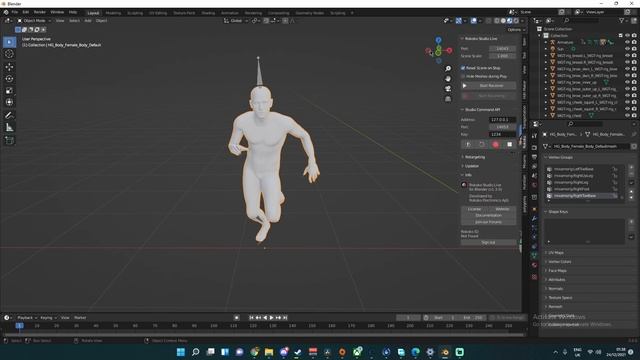Open the Object Data green triangle tab

pyautogui.click(x=534, y=256)
